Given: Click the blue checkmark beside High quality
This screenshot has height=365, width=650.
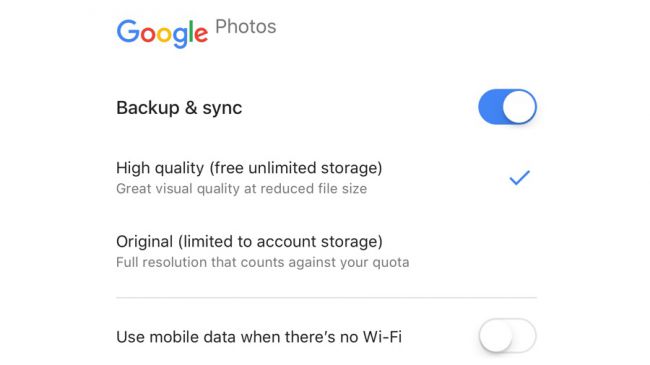Looking at the screenshot, I should point(519,178).
